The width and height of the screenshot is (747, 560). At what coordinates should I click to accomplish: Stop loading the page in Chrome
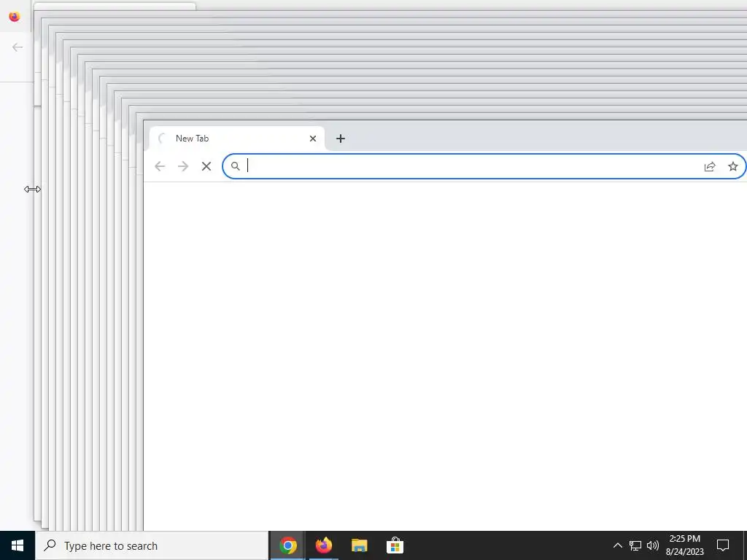click(x=206, y=166)
